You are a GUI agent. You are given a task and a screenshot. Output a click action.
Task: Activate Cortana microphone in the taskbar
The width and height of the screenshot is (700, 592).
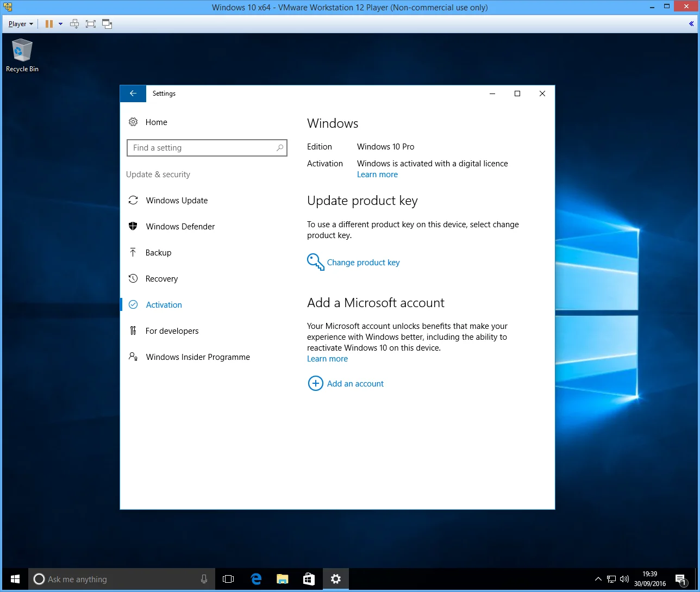click(204, 579)
